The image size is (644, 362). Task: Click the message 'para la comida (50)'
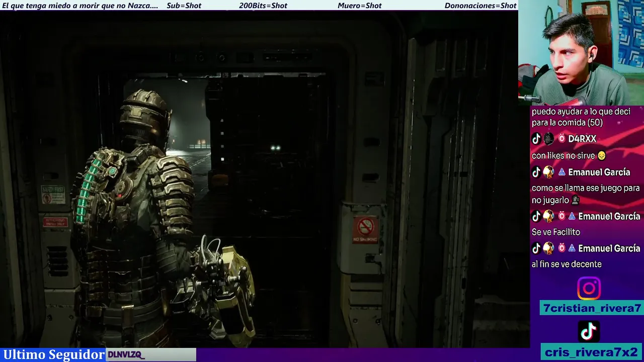[x=567, y=123]
